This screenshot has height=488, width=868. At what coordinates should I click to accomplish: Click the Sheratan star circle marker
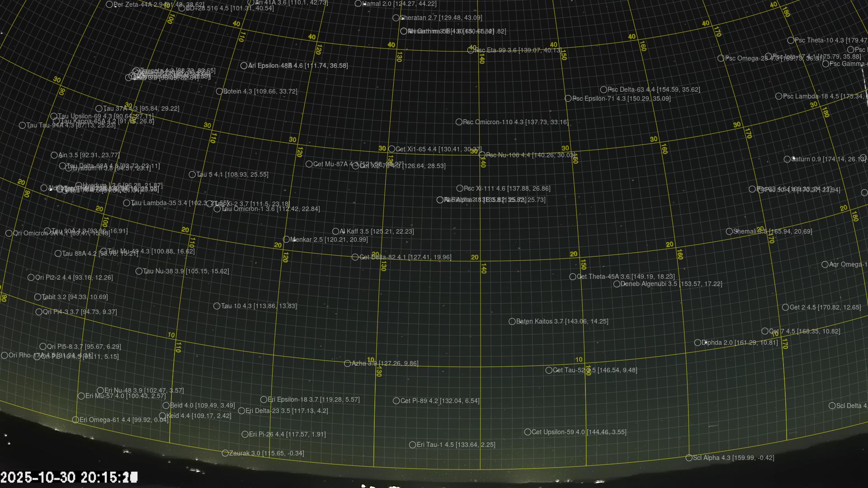click(x=396, y=18)
